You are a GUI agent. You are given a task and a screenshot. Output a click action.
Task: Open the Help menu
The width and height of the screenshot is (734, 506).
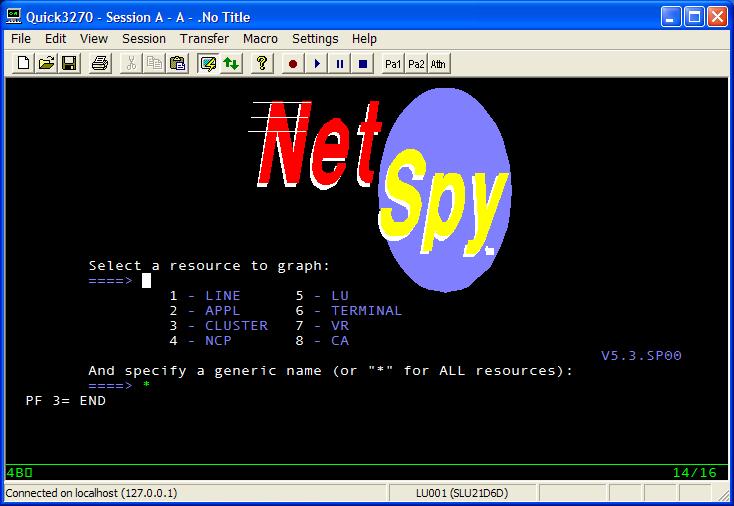click(364, 38)
